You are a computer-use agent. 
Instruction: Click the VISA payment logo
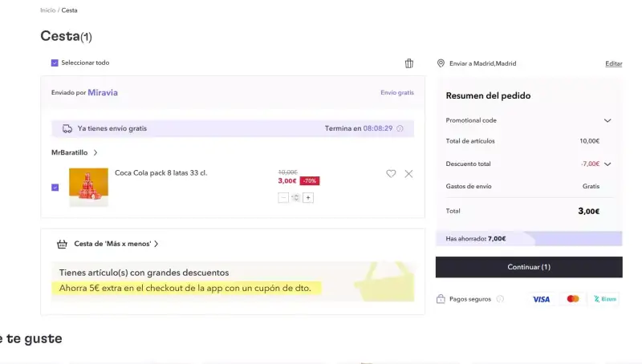541,299
